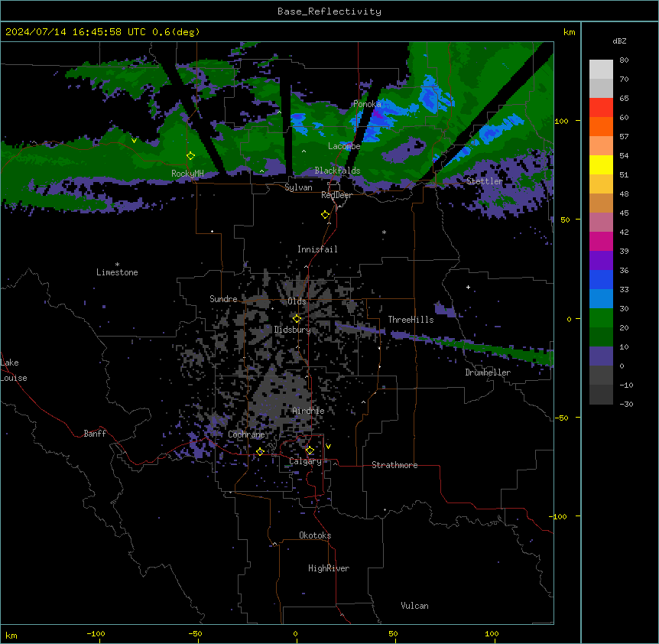Click the Vulcan label
This screenshot has height=644, width=659.
click(414, 606)
